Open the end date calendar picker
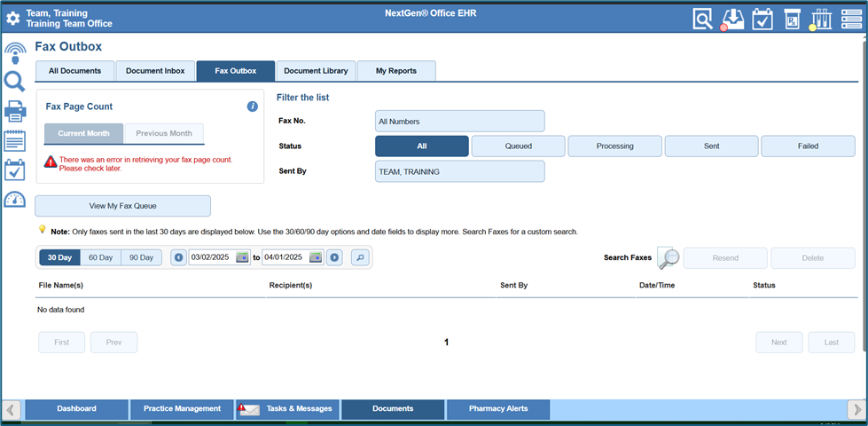This screenshot has width=868, height=426. coord(316,257)
